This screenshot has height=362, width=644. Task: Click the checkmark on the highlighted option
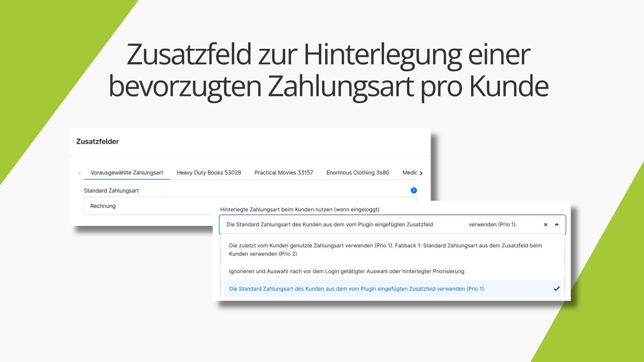click(556, 289)
